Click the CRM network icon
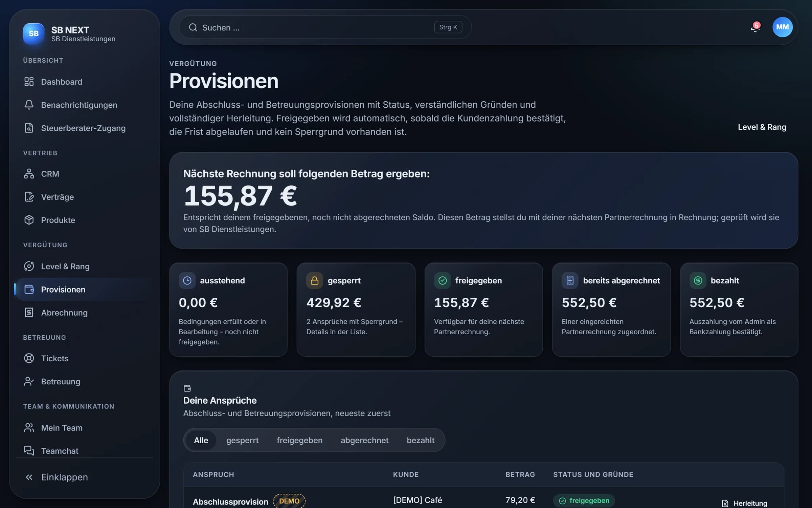Image resolution: width=812 pixels, height=508 pixels. tap(29, 174)
